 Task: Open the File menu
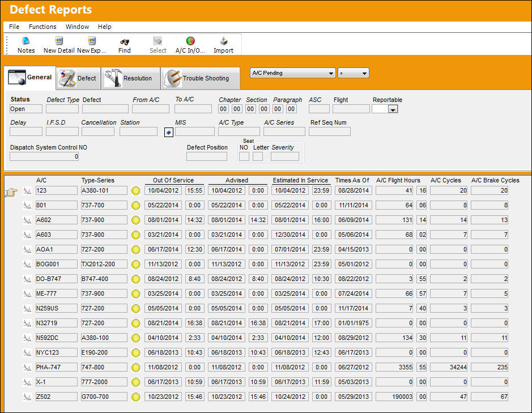[x=14, y=27]
